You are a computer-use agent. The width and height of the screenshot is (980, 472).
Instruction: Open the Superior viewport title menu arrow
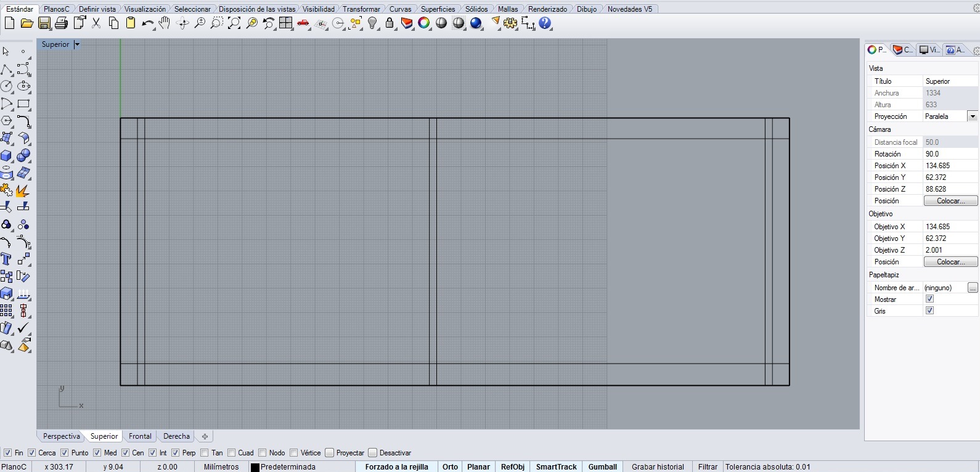(x=77, y=44)
